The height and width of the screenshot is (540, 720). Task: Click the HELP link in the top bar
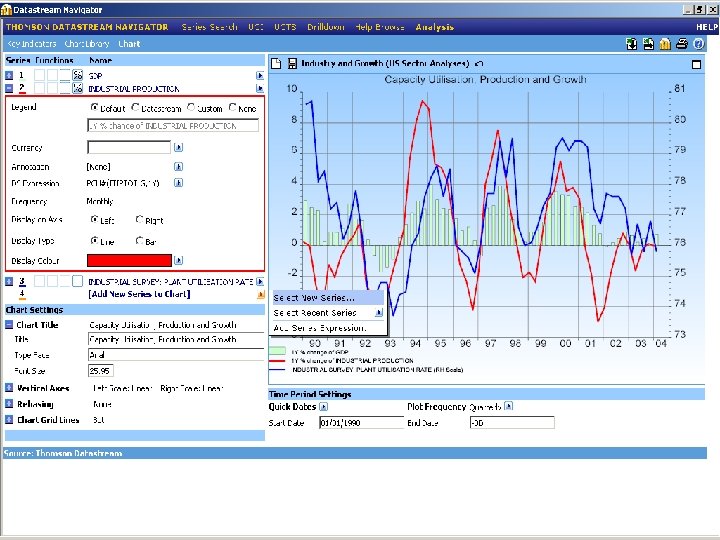pyautogui.click(x=707, y=27)
